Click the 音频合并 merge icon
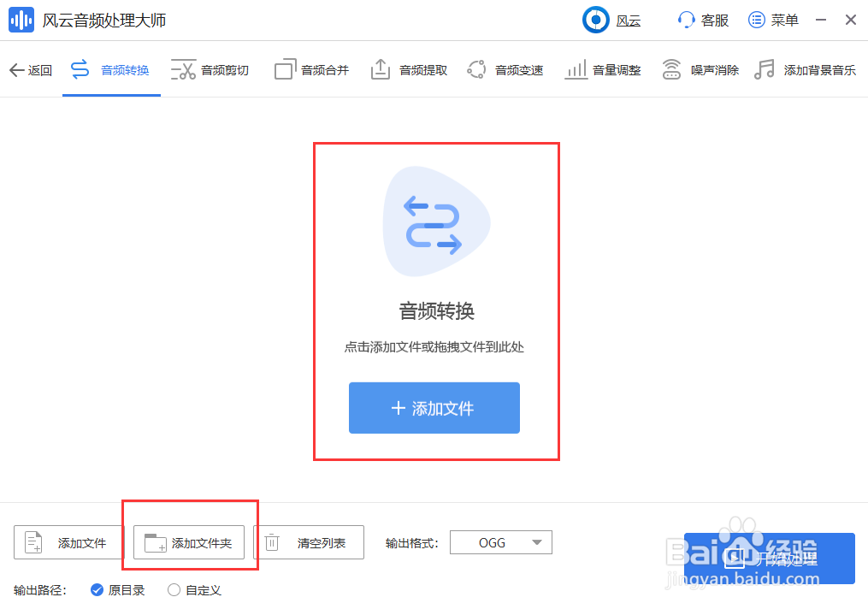Image resolution: width=868 pixels, height=609 pixels. click(285, 70)
